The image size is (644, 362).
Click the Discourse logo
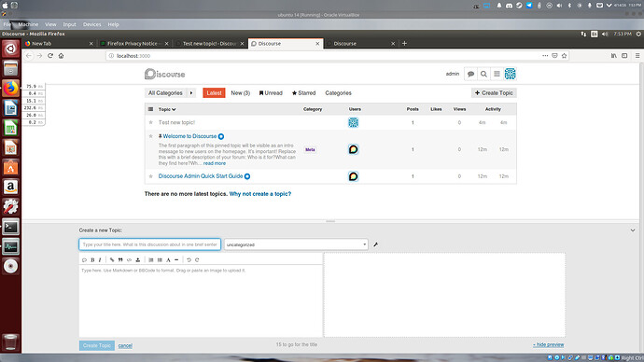coord(164,74)
